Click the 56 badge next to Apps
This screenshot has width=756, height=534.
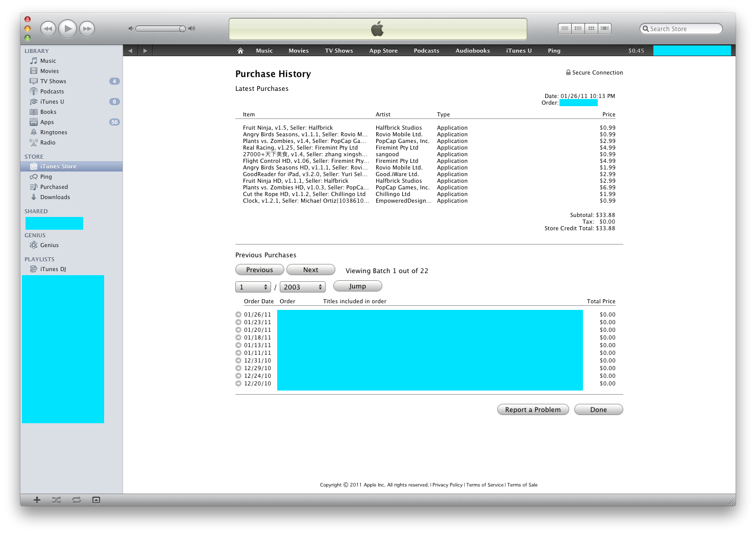tap(114, 122)
